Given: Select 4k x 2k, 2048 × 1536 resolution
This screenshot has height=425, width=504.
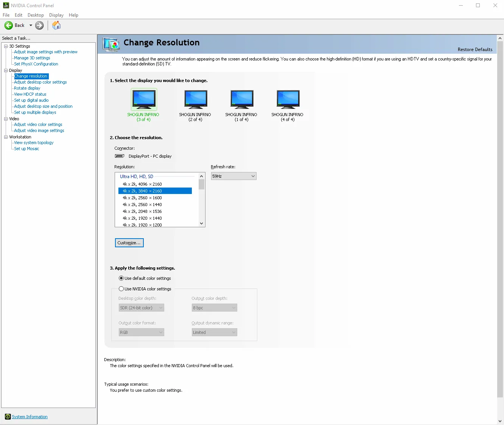Looking at the screenshot, I should (x=155, y=211).
